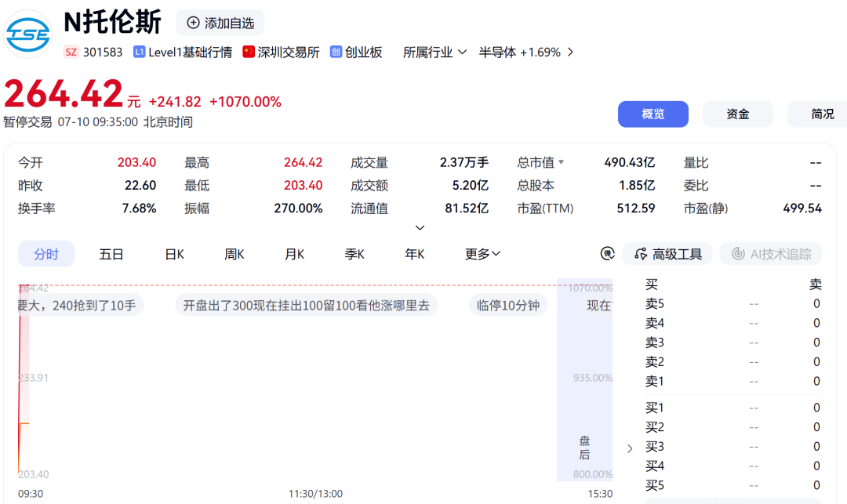The image size is (847, 504).
Task: Open the 更多 chart period dropdown
Action: coord(482,254)
